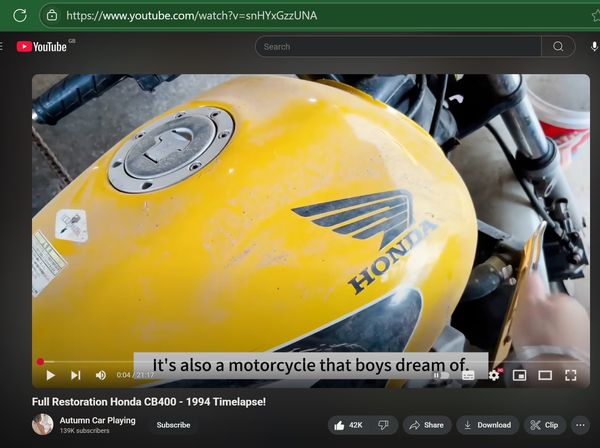
Task: Open the more actions three-dot menu
Action: 580,425
